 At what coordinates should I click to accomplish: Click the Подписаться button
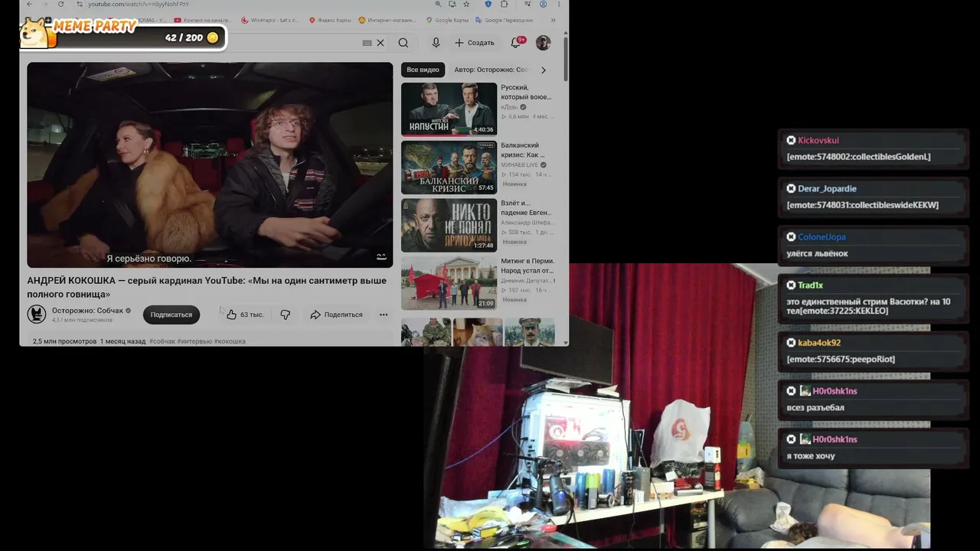click(171, 315)
